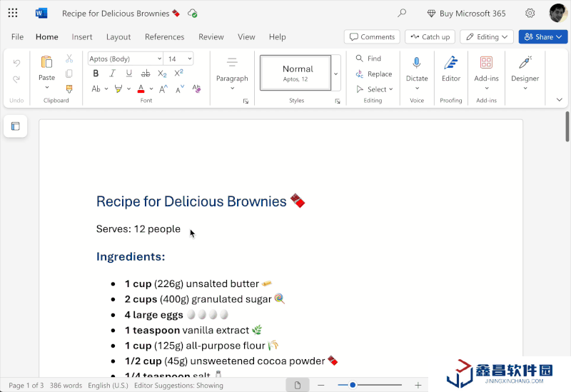Toggle Italic formatting
Viewport: 571px width, 392px height.
[x=112, y=74]
